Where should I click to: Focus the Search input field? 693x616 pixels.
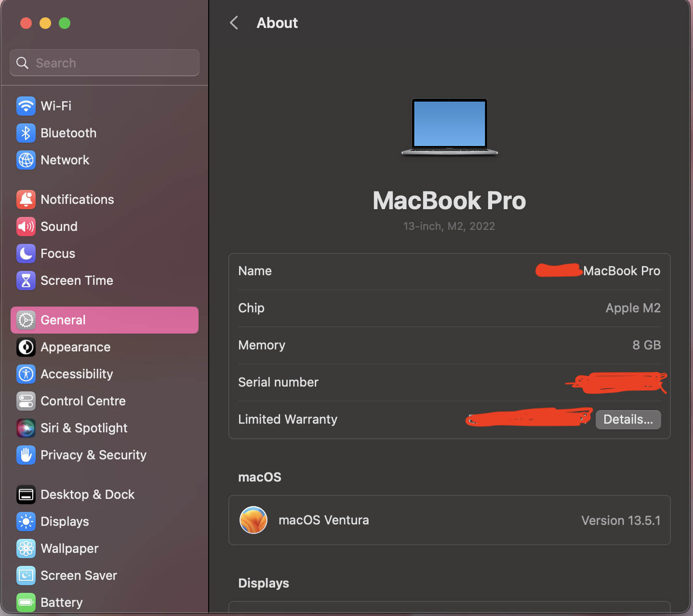[105, 63]
